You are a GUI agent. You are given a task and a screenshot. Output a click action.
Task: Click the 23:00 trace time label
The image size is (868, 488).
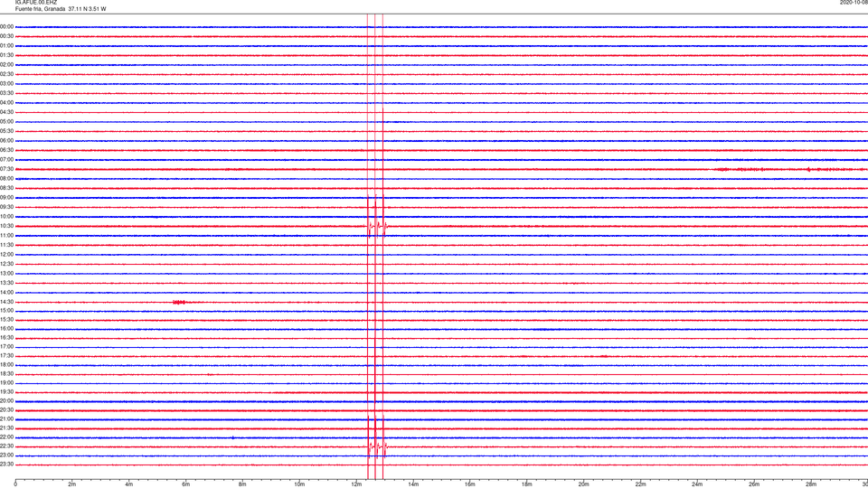click(6, 455)
